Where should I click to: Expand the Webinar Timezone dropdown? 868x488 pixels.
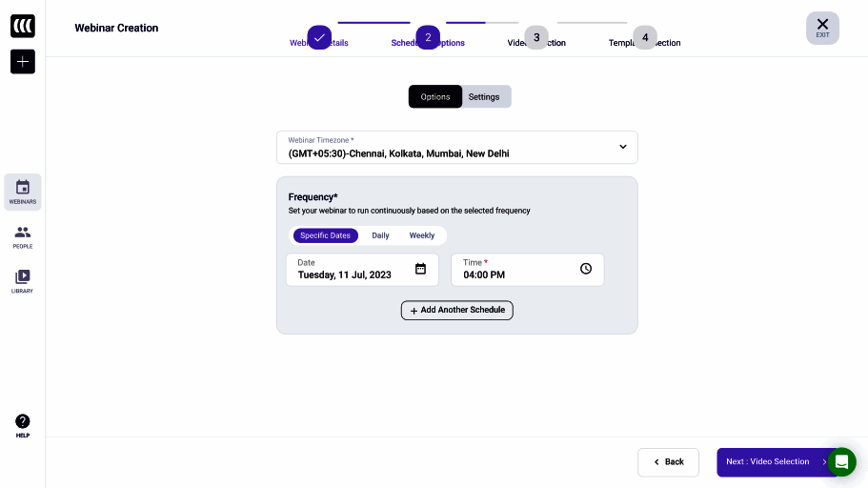tap(623, 147)
